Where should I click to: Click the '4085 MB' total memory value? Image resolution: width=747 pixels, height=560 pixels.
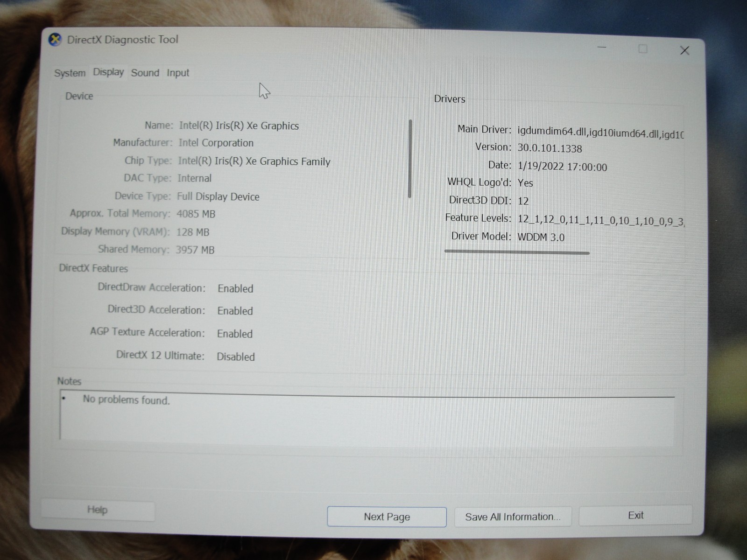pos(196,214)
